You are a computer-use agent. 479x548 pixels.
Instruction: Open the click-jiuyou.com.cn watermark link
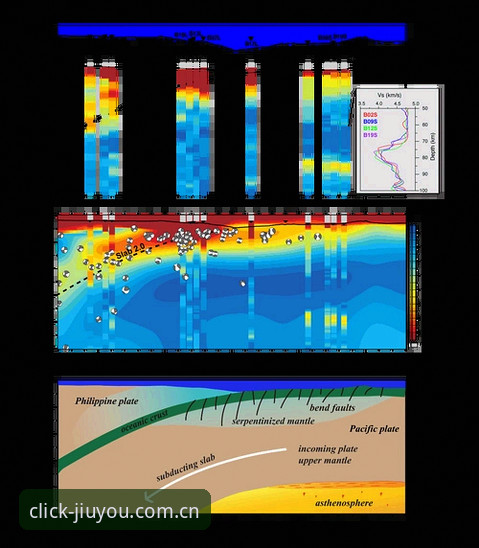114,511
